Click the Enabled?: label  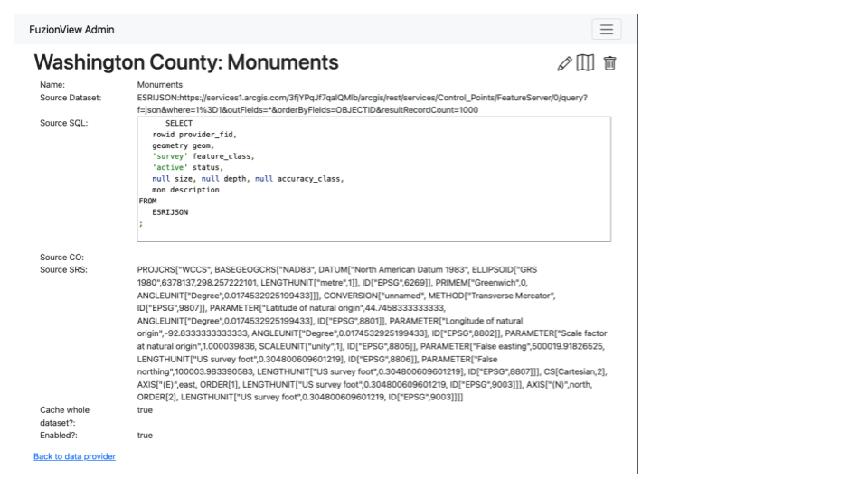tap(59, 436)
